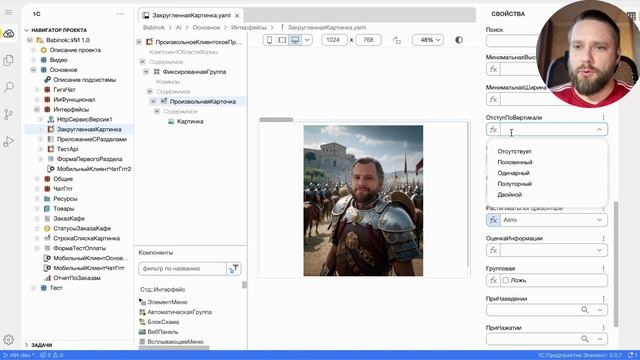Open the more actions ellipsis in navigator header
The image size is (640, 360).
pos(120,14)
